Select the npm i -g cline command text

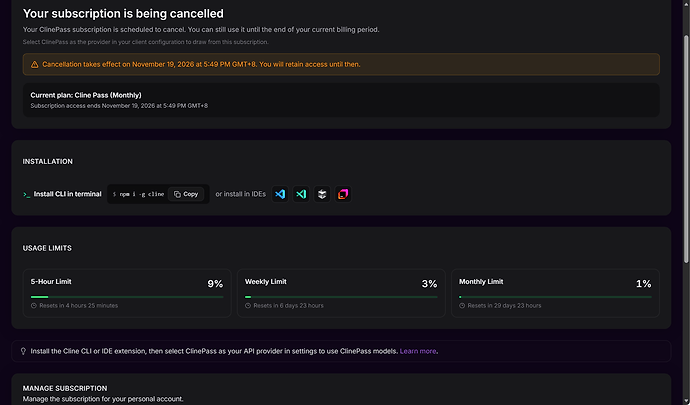pos(139,194)
